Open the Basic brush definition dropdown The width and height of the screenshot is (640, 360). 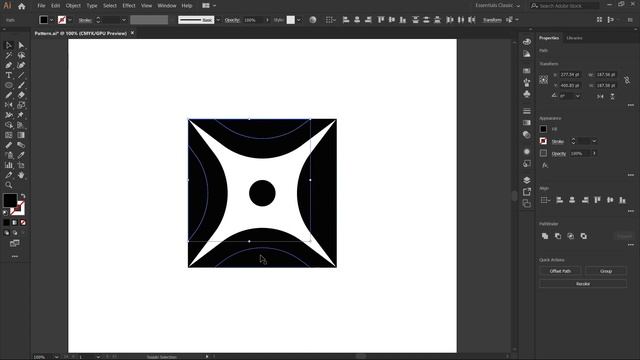[x=218, y=20]
